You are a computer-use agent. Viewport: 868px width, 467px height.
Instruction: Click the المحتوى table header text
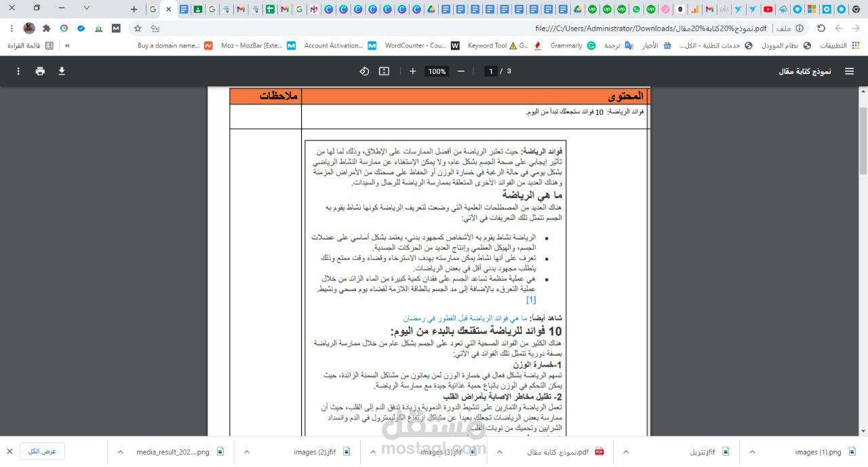[x=626, y=96]
